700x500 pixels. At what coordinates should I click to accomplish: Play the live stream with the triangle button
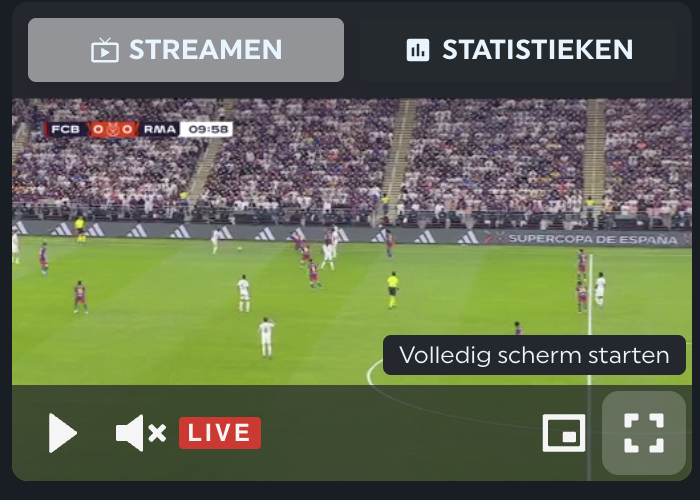tap(62, 433)
